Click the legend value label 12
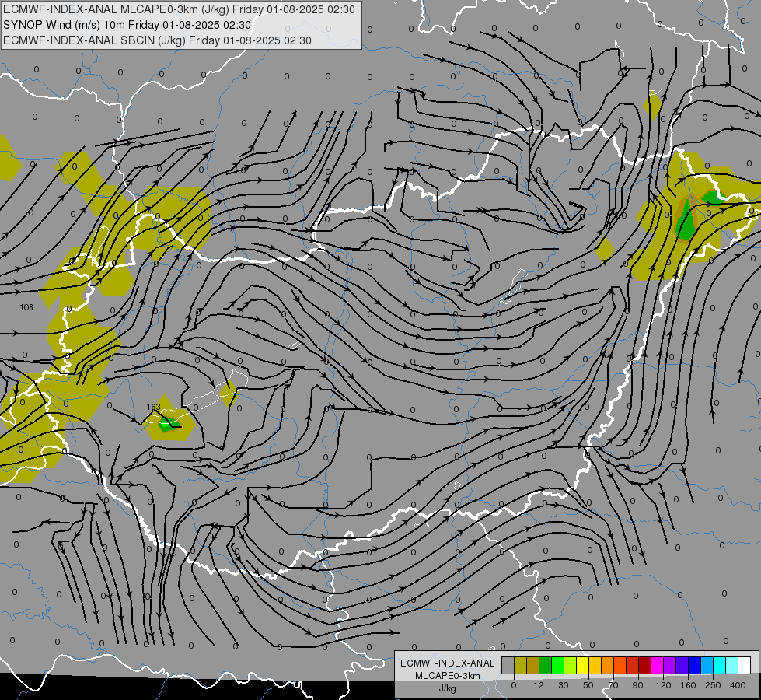 pyautogui.click(x=539, y=685)
